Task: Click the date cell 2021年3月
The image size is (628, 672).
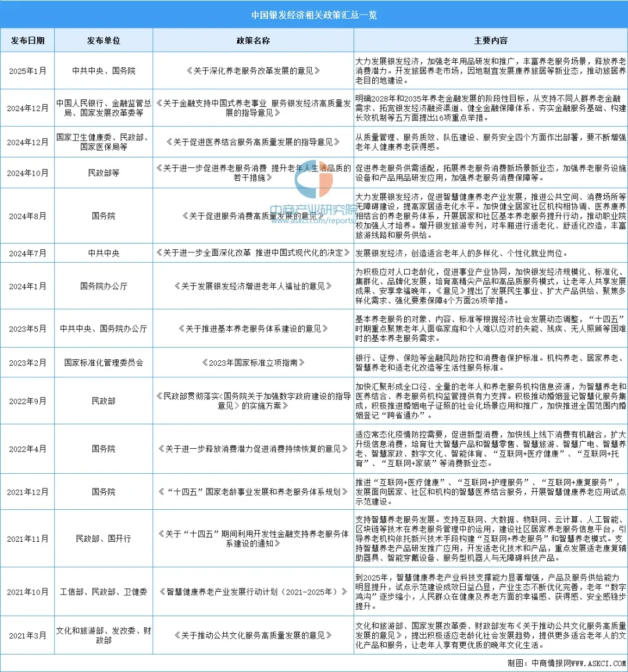Action: pos(27,635)
